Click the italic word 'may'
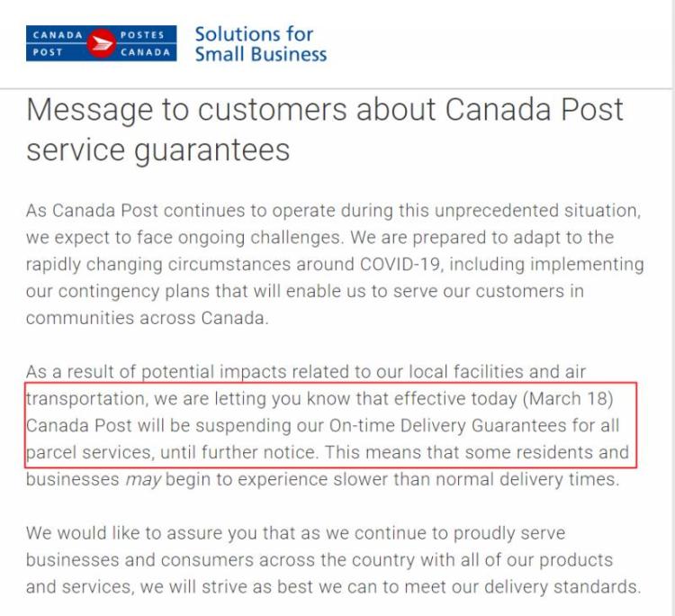This screenshot has height=616, width=675. pos(143,479)
